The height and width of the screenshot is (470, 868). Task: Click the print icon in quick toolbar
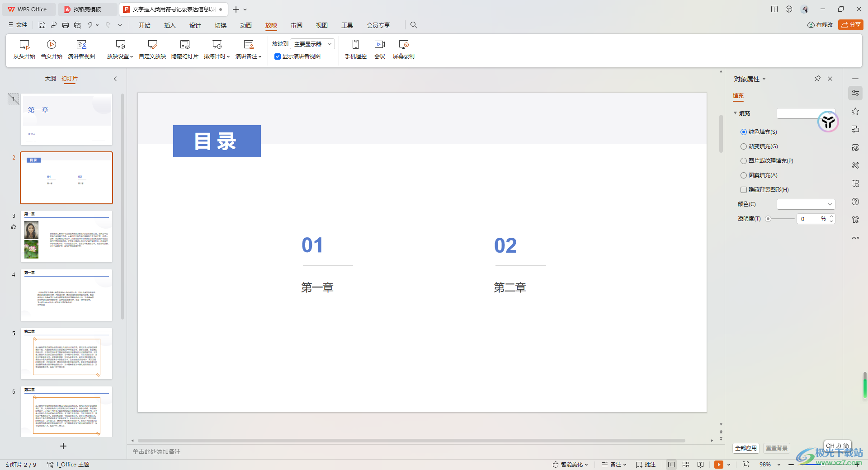click(x=66, y=25)
